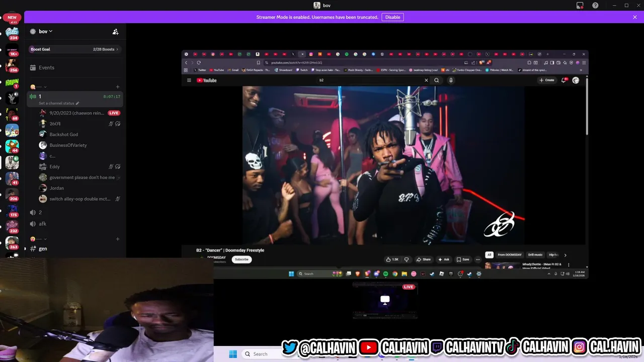The image size is (644, 362).
Task: Create a channel in the first category
Action: coord(118,87)
